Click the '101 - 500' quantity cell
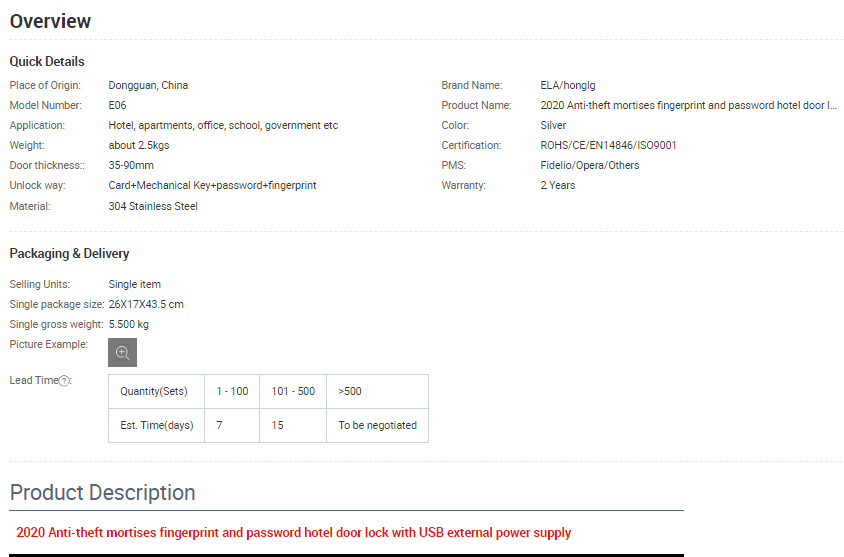 293,391
